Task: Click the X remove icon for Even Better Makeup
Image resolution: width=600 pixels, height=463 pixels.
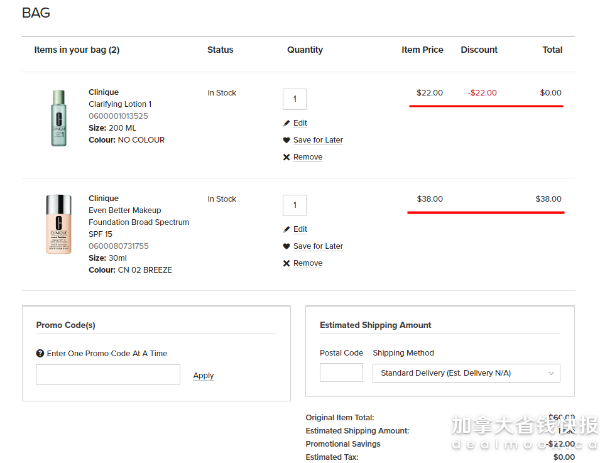Action: coord(286,263)
